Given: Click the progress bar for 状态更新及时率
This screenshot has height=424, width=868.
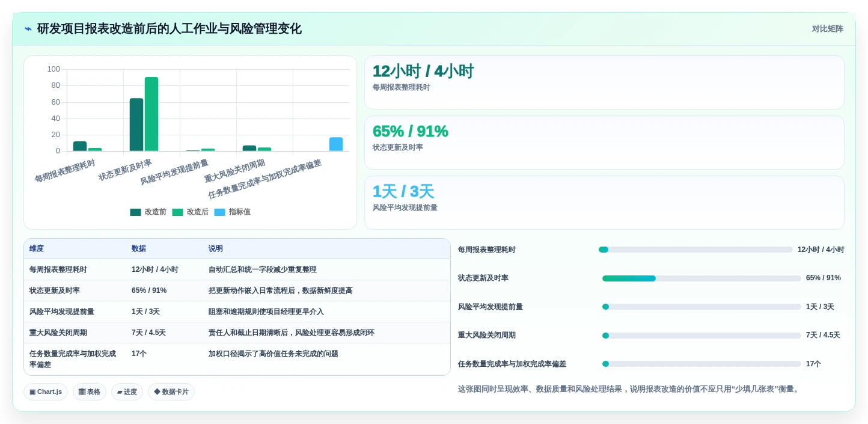Looking at the screenshot, I should click(701, 278).
